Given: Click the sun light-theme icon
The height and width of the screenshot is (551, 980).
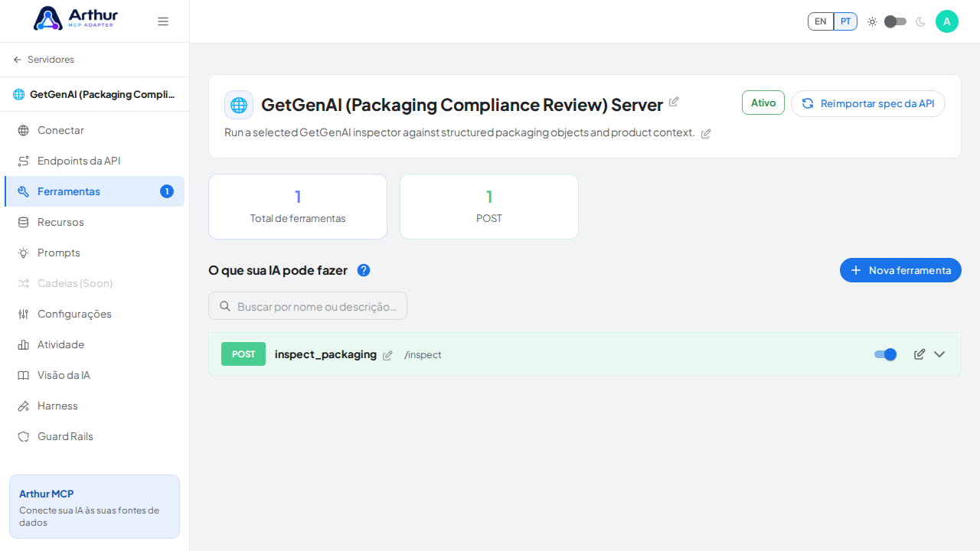Looking at the screenshot, I should click(x=872, y=21).
